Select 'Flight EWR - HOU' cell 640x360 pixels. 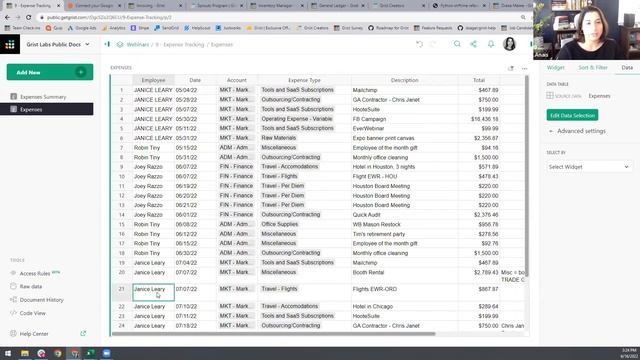404,176
